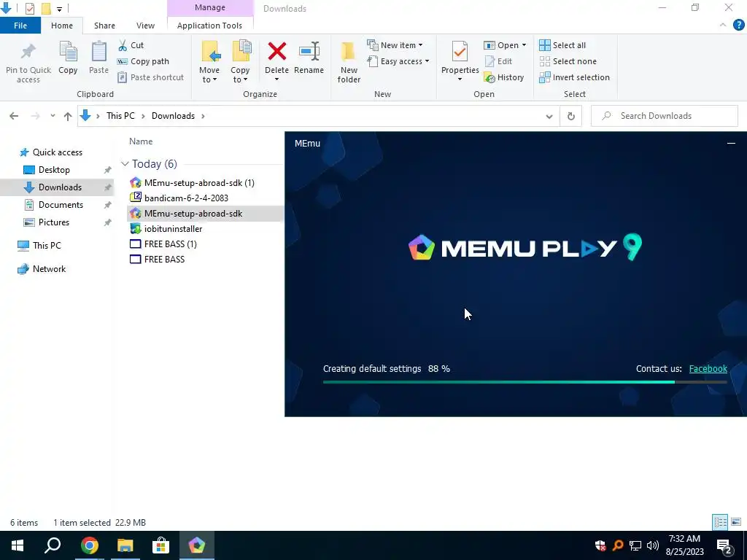Collapse the Today (6) group

(125, 164)
